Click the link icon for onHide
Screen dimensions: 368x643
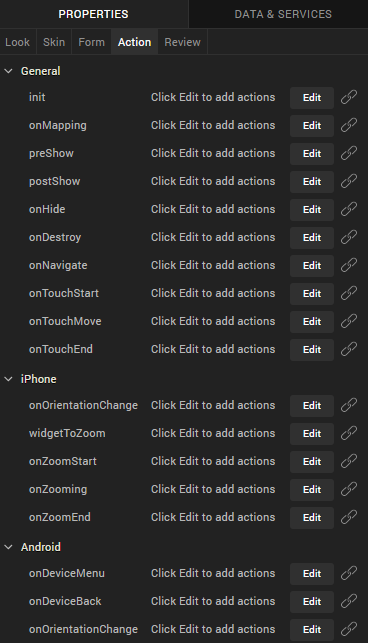click(349, 210)
